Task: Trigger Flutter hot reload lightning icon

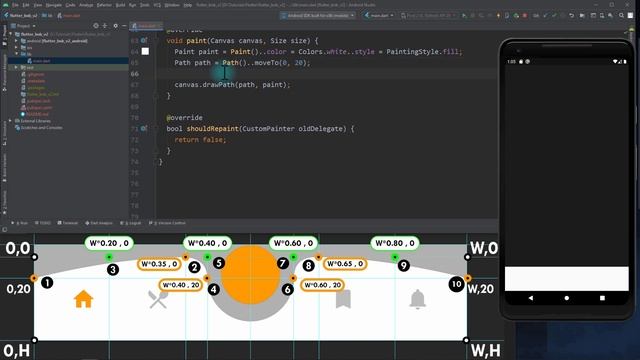Action: [498, 16]
